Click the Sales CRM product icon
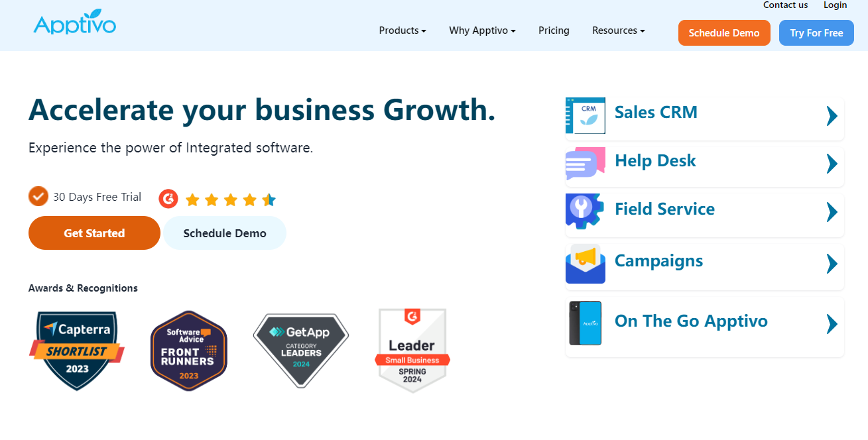 point(585,115)
